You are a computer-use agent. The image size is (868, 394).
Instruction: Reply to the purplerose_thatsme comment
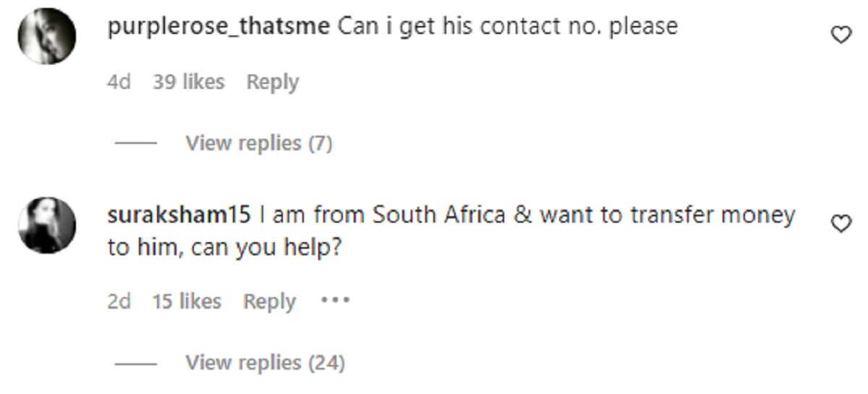(x=272, y=82)
